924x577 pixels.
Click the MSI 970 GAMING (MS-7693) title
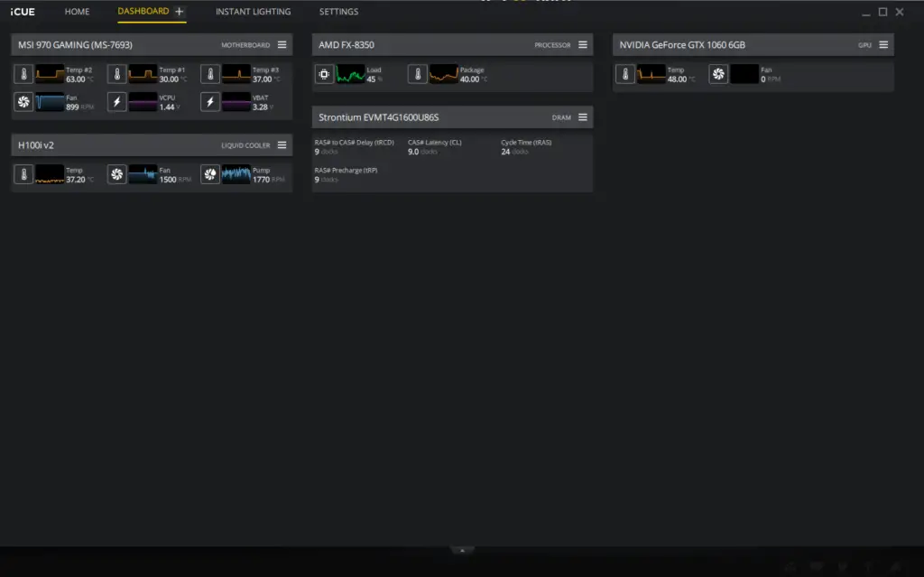(x=75, y=45)
